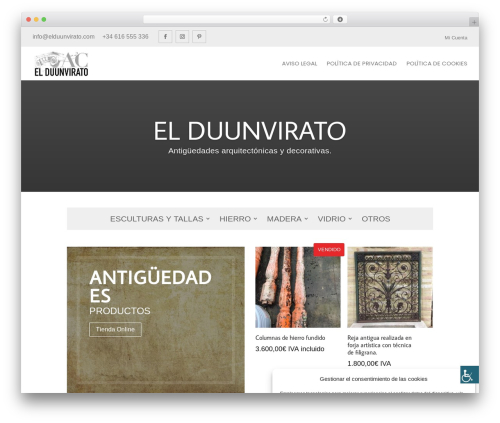500x423 pixels.
Task: Expand the Vidrio category dropdown
Action: [x=335, y=219]
